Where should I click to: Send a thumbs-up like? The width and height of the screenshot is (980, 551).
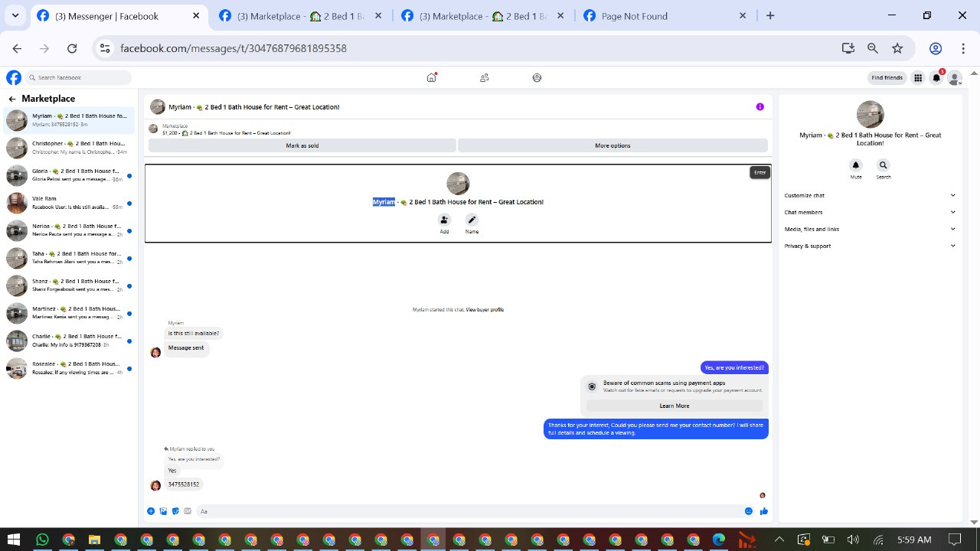pos(764,511)
